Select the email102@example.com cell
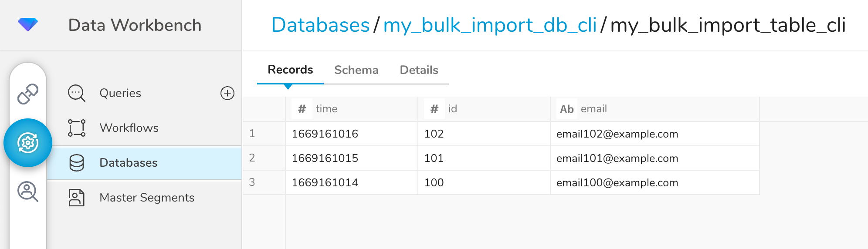868x249 pixels. click(617, 134)
